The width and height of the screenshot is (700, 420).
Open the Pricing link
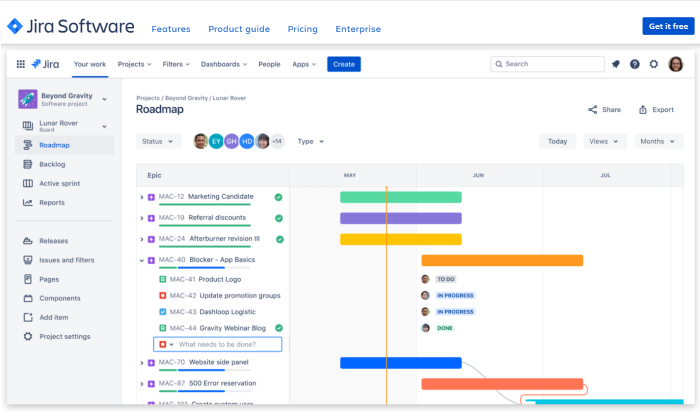coord(302,29)
